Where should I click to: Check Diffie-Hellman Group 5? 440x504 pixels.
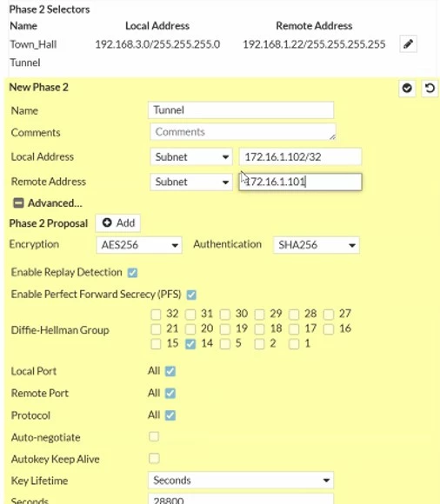(x=225, y=344)
